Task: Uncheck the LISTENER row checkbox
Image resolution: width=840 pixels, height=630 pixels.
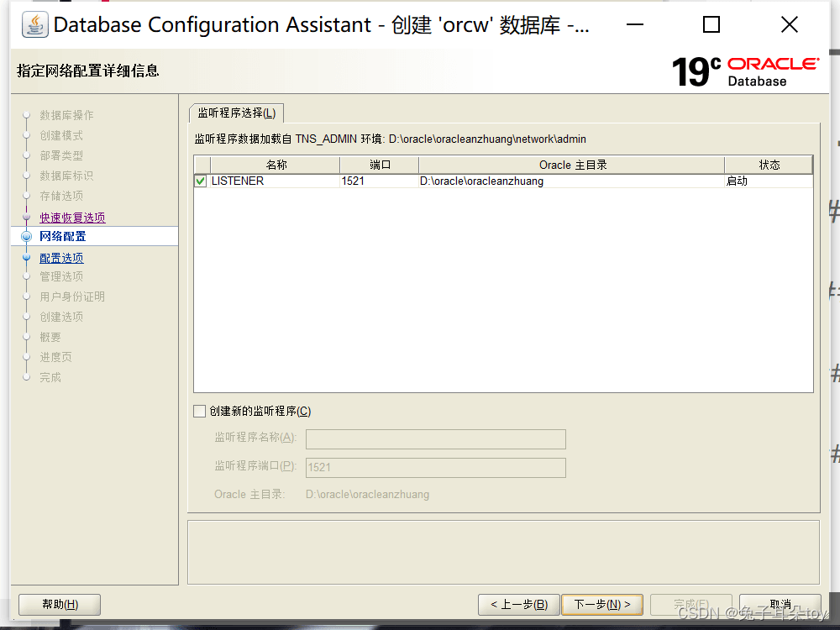Action: pos(201,181)
